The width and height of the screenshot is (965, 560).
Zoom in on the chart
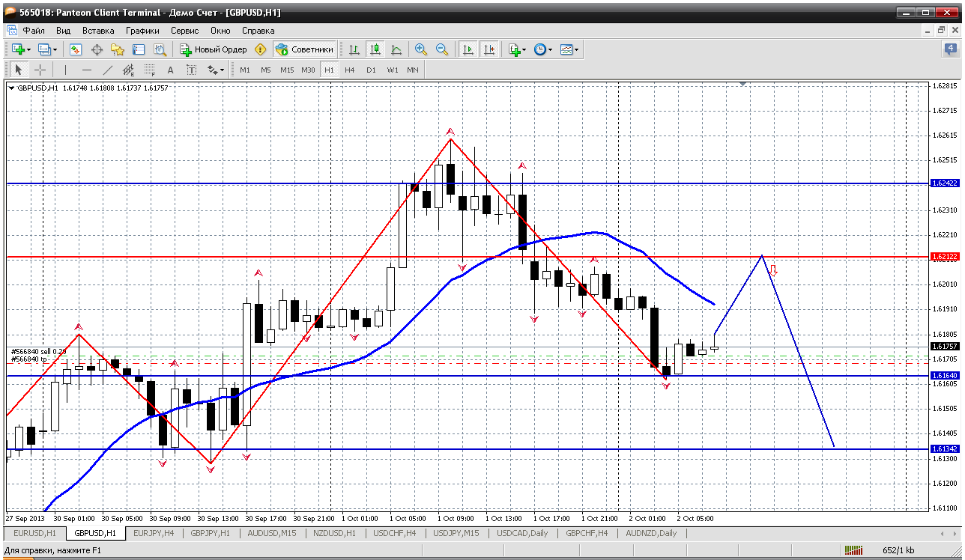pyautogui.click(x=421, y=49)
